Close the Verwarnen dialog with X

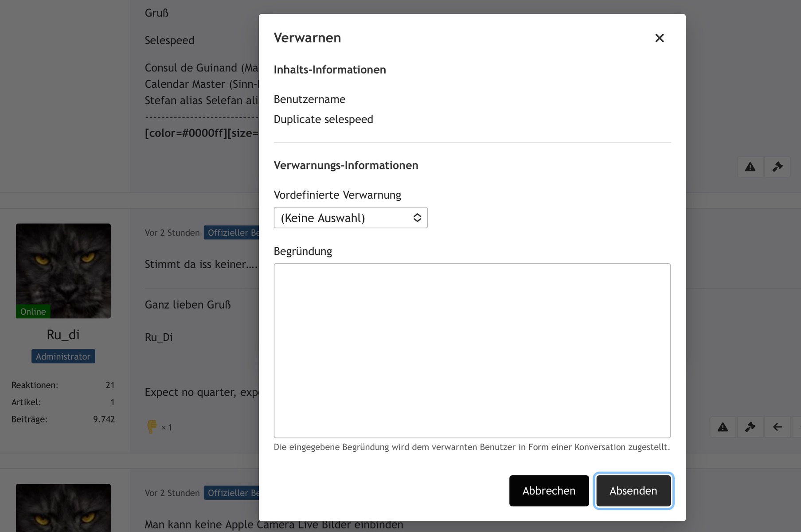[659, 38]
